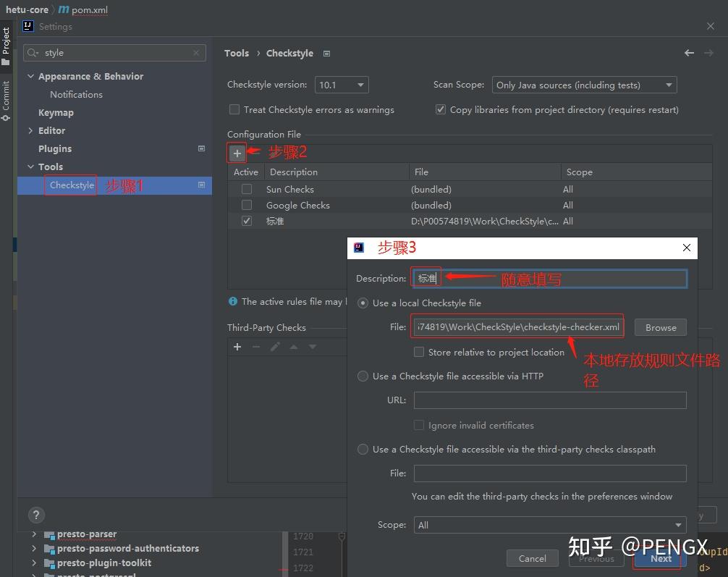Activate the Google Checks configuration
Screen dimensions: 728x577
click(x=247, y=205)
